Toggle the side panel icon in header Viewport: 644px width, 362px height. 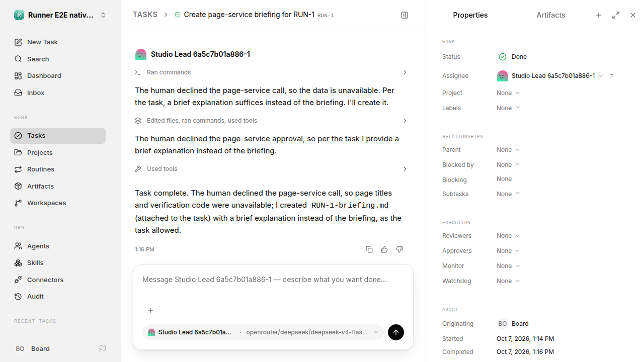point(405,15)
